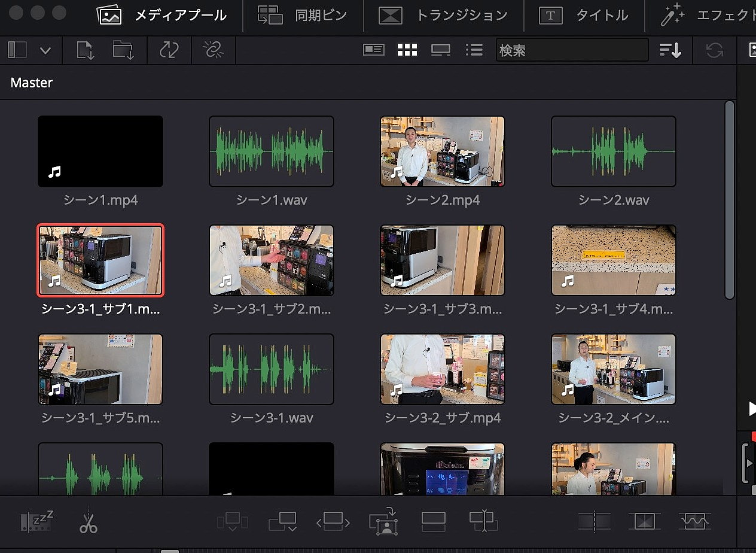Append clip to end of timeline

pyautogui.click(x=282, y=521)
